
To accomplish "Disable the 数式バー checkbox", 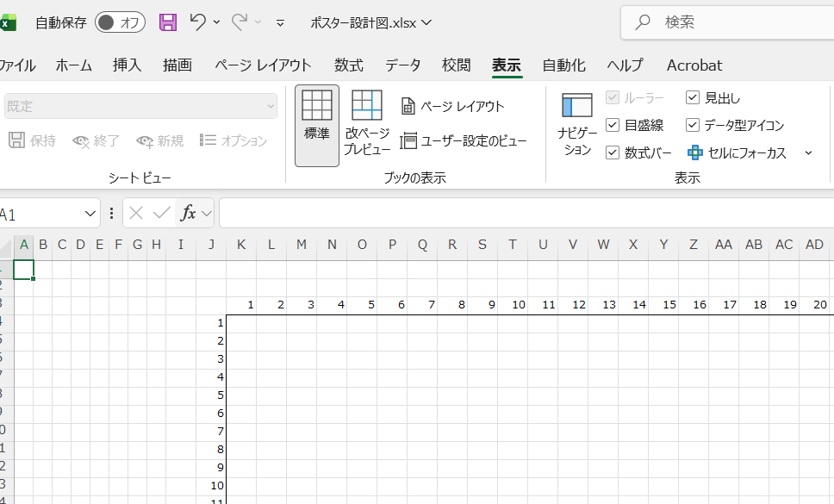I will pyautogui.click(x=612, y=152).
